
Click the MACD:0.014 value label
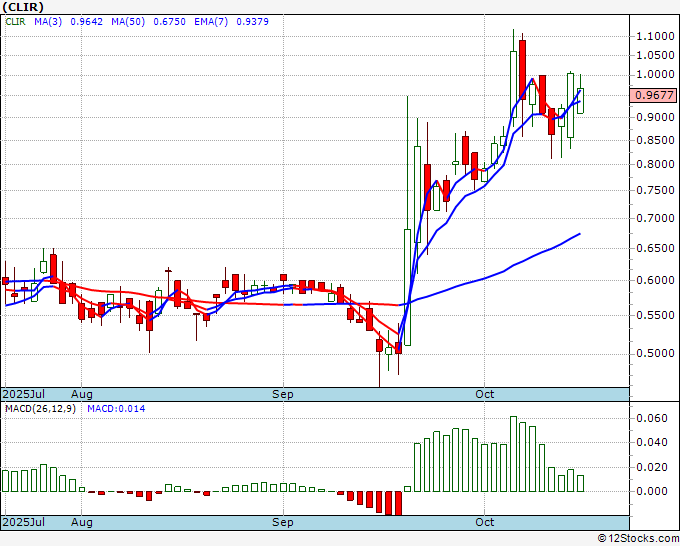[x=116, y=409]
